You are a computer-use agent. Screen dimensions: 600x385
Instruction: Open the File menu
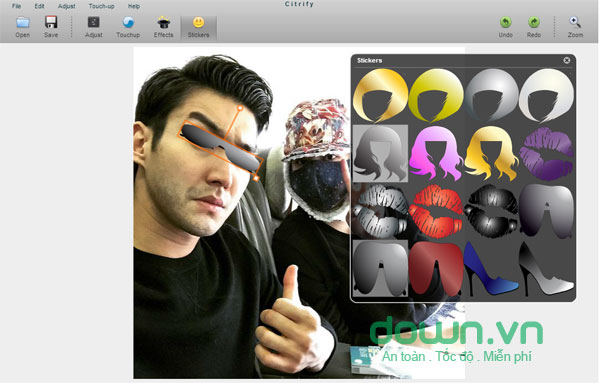tap(16, 6)
